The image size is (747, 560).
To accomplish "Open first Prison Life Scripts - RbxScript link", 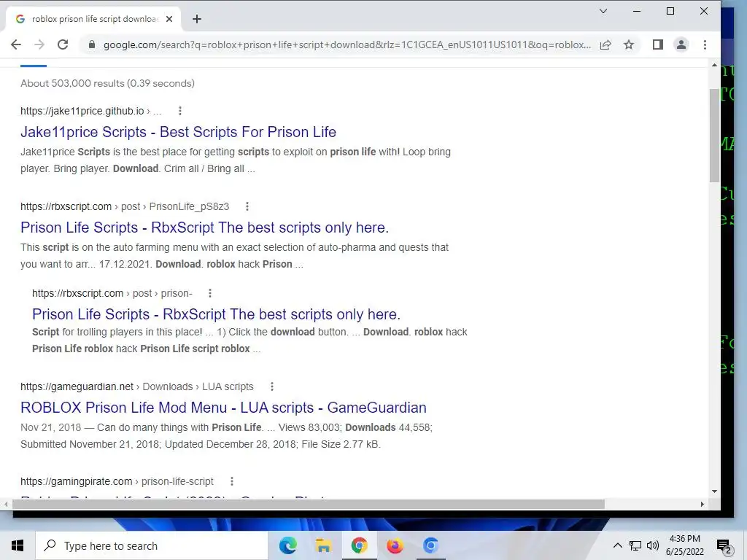I will [x=204, y=227].
